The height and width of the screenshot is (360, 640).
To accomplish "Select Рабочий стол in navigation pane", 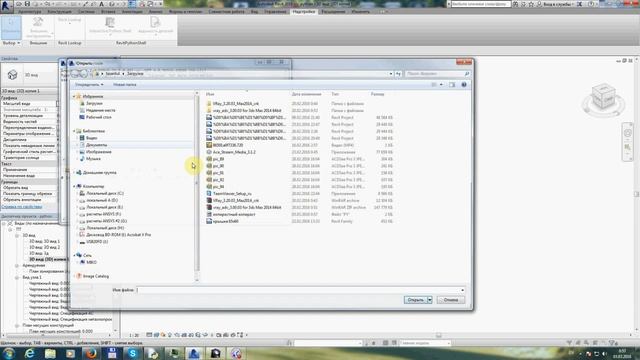I will pos(98,117).
